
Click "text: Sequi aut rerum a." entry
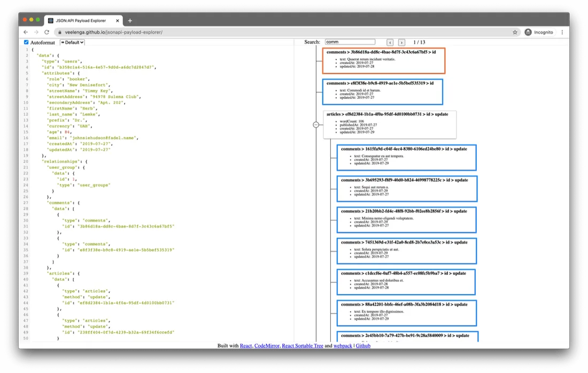click(x=372, y=187)
